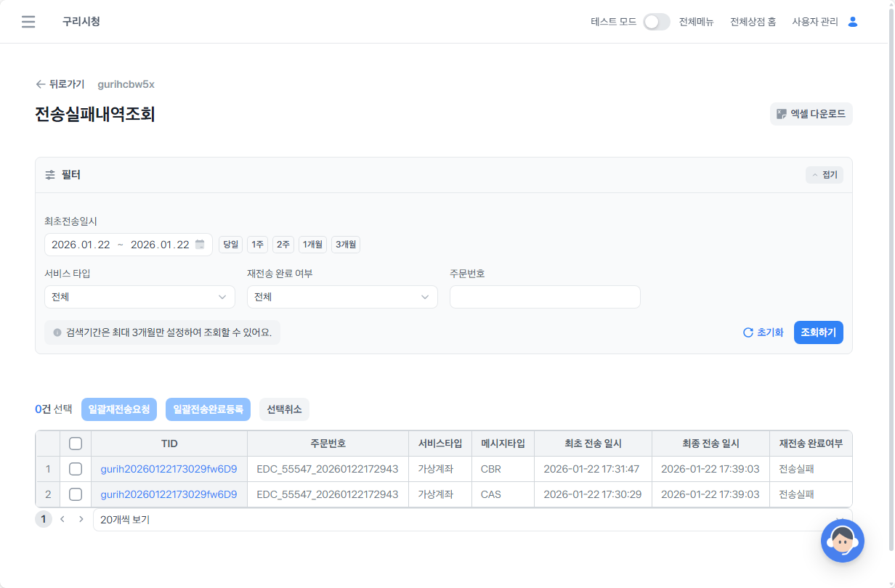895x588 pixels.
Task: Select the 1개월 date preset
Action: point(312,245)
